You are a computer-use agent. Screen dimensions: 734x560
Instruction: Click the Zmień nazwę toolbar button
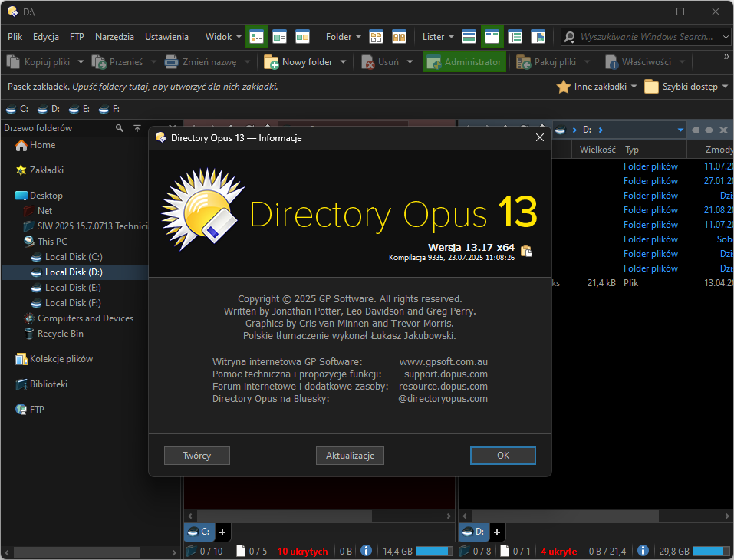coord(201,62)
